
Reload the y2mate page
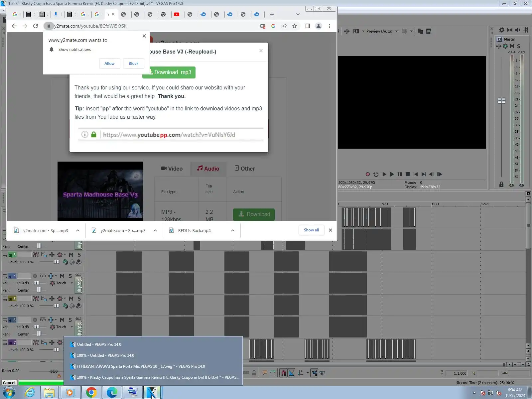click(x=36, y=26)
